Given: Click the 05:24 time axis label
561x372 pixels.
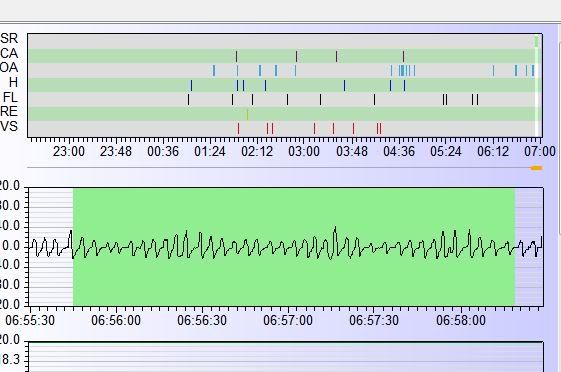Looking at the screenshot, I should tap(446, 151).
